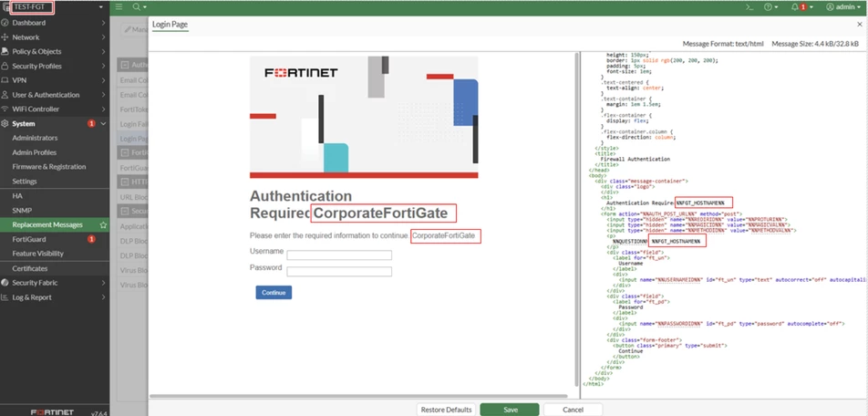Screen dimensions: 868x416
Task: Toggle the hamburger menu icon
Action: [x=119, y=7]
